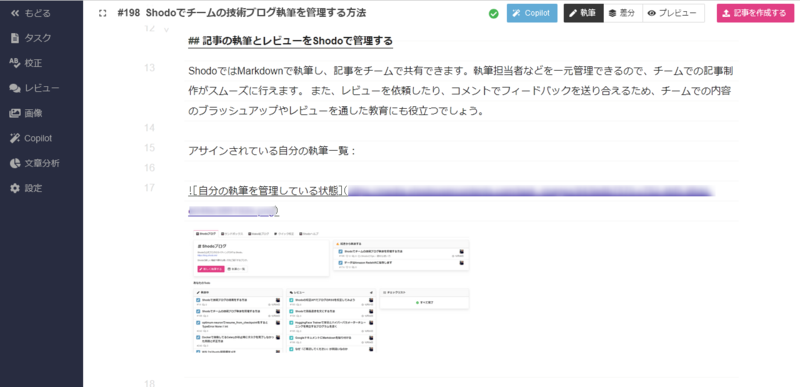
Task: Click the heading 記事の執筆とレビューをShodoで管理する
Action: (x=290, y=41)
